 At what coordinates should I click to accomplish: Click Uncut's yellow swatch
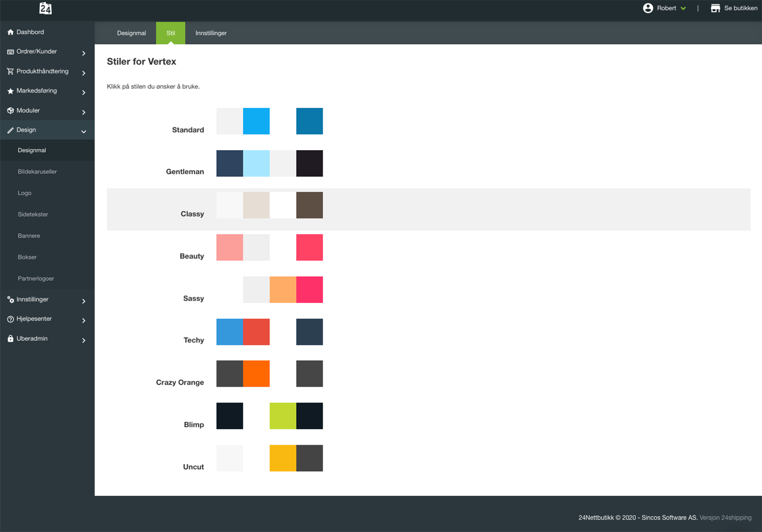coord(283,458)
